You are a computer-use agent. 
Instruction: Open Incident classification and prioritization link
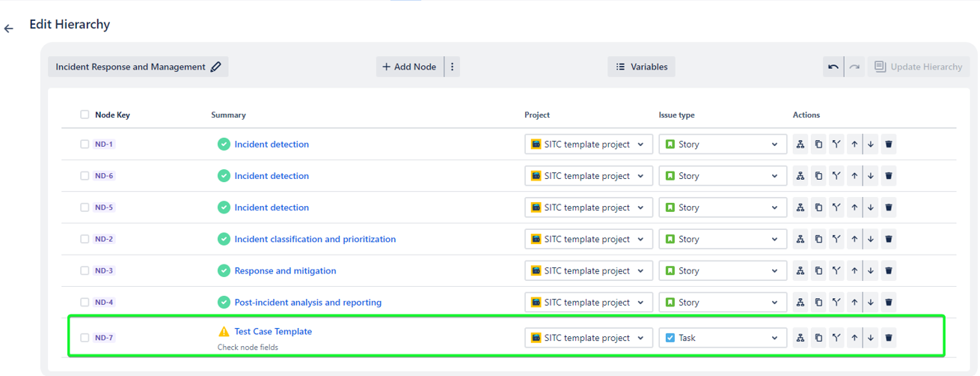[x=315, y=240]
